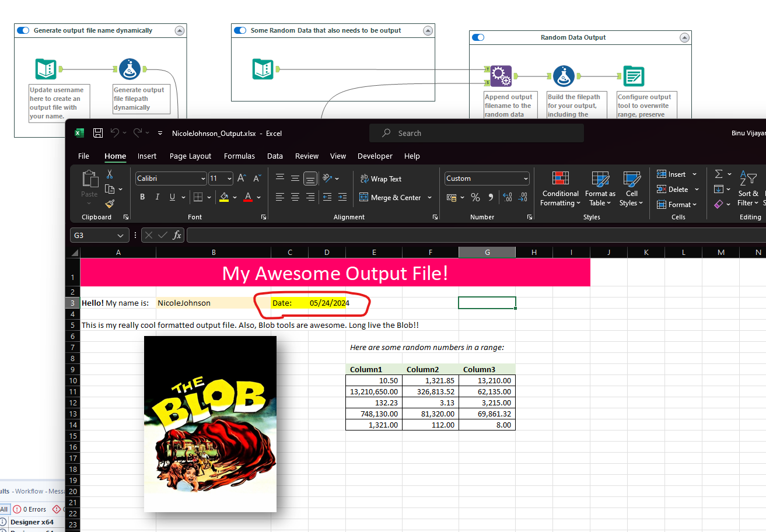Click the Center align icon
Screen dimensions: 766x532
[x=295, y=197]
